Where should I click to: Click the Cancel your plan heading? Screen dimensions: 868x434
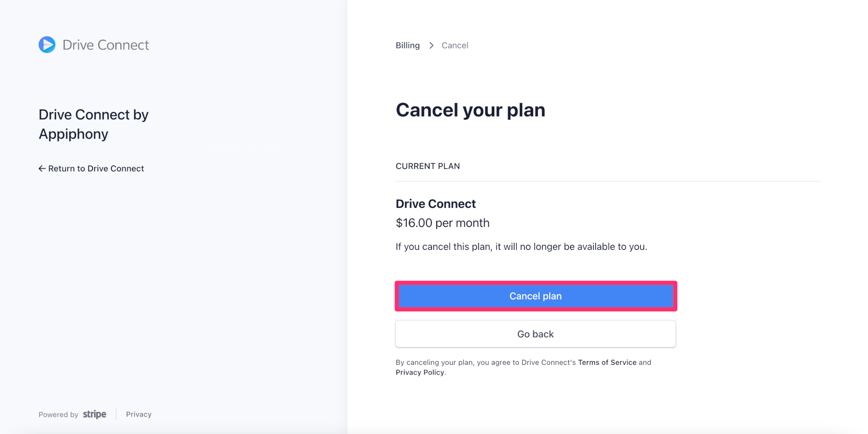[x=470, y=110]
